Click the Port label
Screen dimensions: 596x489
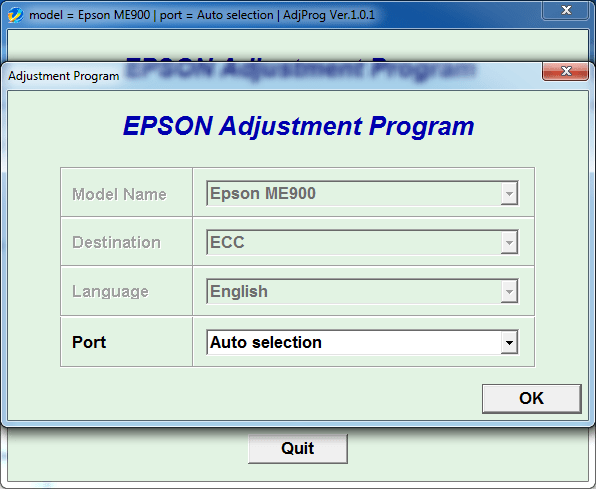pos(89,342)
